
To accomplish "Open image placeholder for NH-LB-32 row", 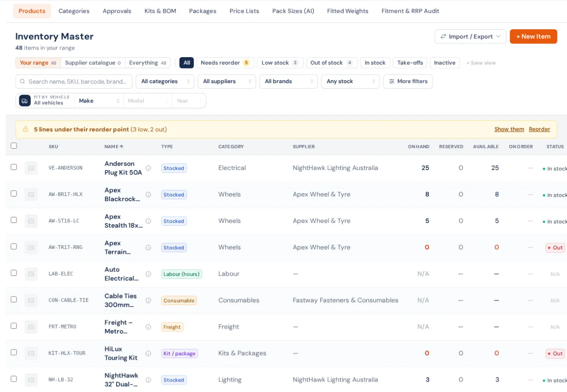I will (31, 380).
